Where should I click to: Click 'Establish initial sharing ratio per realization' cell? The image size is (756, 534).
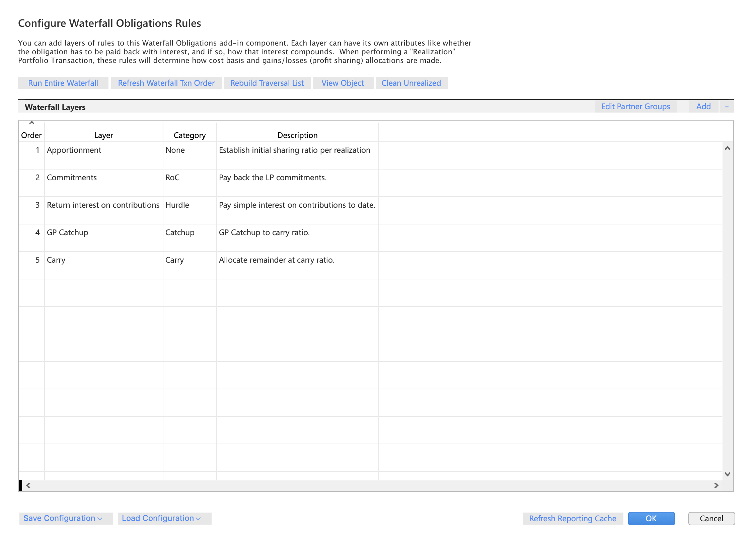point(297,155)
